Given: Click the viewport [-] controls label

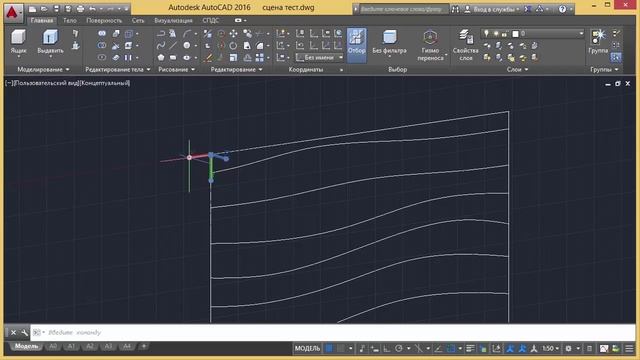Looking at the screenshot, I should 9,83.
